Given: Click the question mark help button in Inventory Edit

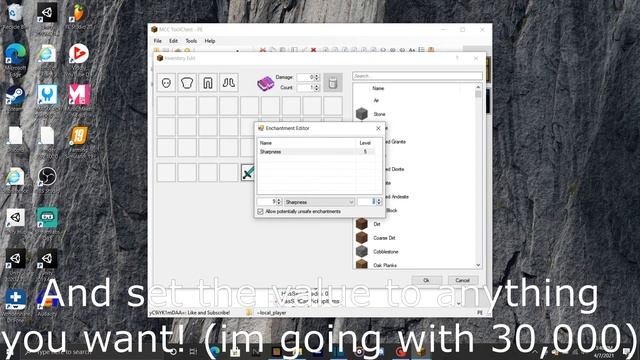Looking at the screenshot, I should point(457,58).
